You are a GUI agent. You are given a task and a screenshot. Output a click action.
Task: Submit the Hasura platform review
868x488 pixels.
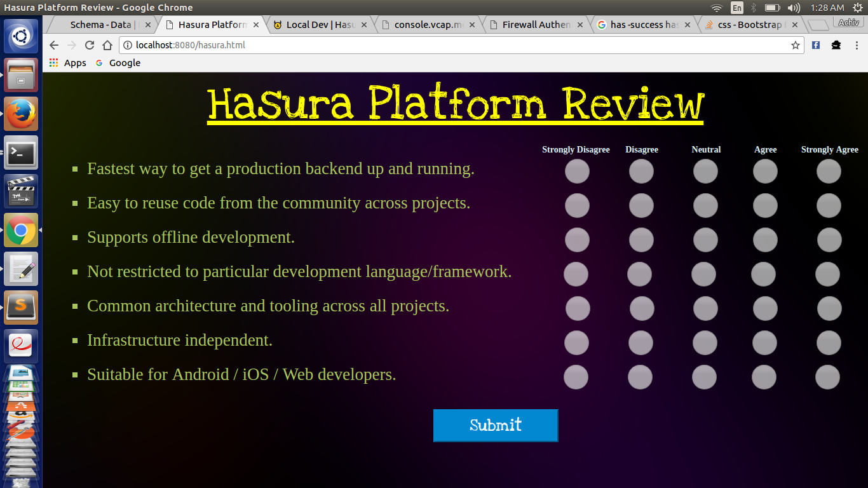(496, 425)
